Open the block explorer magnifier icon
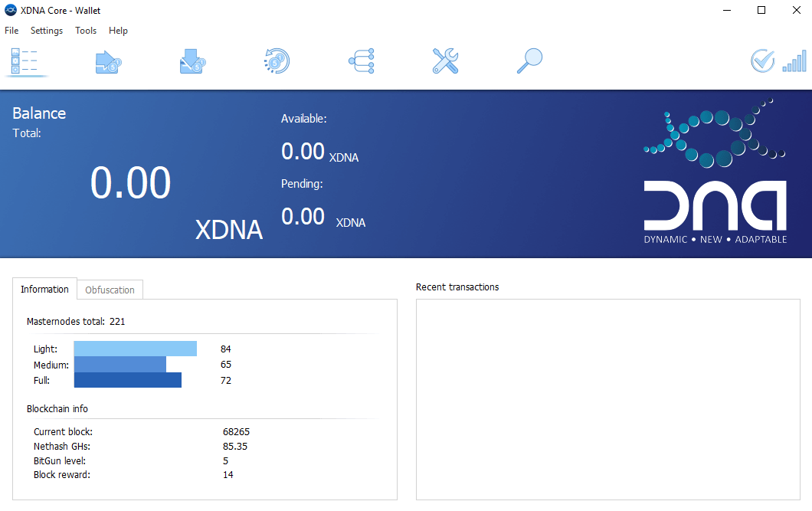 point(529,61)
